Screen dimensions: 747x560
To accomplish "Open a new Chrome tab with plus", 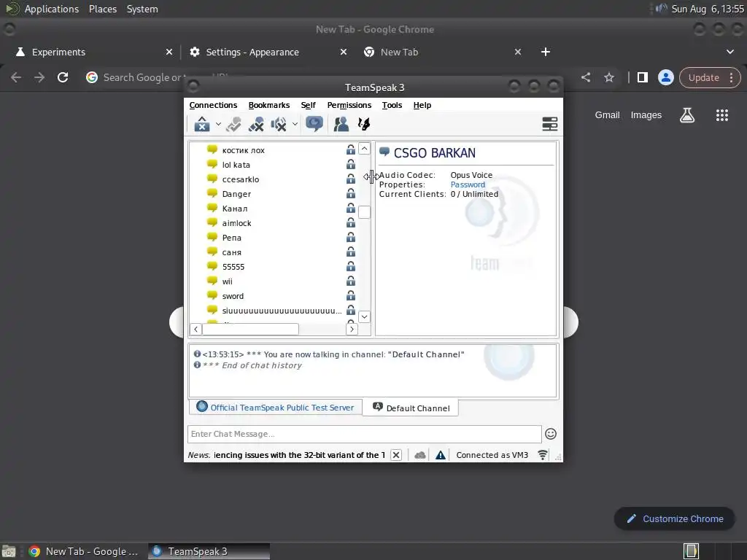I will (546, 52).
